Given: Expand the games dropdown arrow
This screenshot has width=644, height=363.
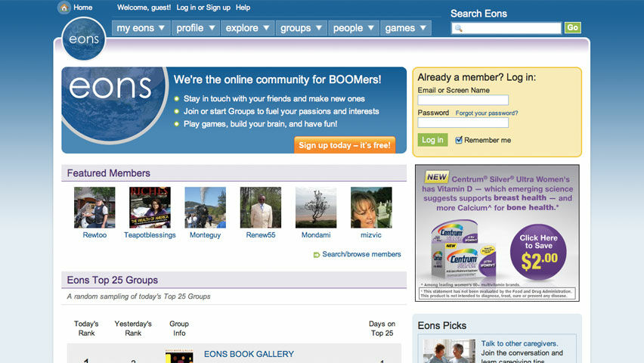Looking at the screenshot, I should pyautogui.click(x=423, y=28).
